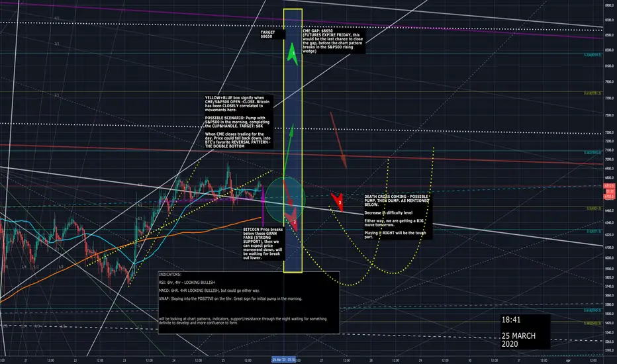The image size is (617, 364).
Task: Select the TARGET $8650 text label
Action: (x=272, y=34)
